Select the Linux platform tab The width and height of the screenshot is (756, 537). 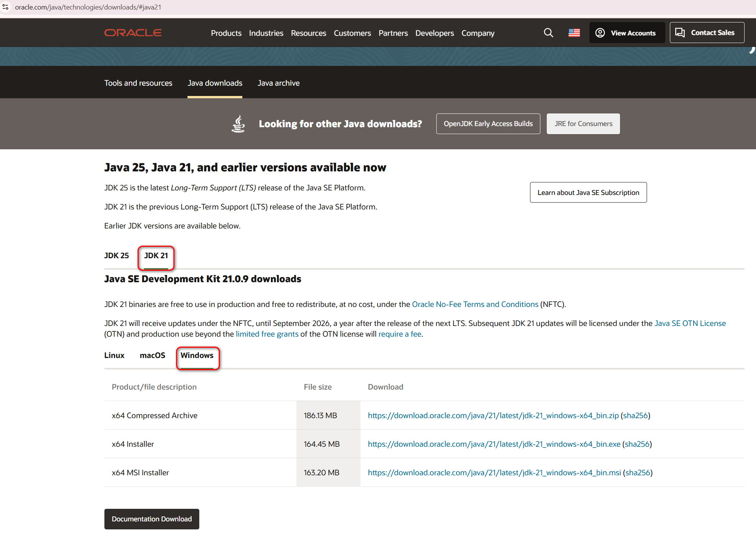point(114,355)
